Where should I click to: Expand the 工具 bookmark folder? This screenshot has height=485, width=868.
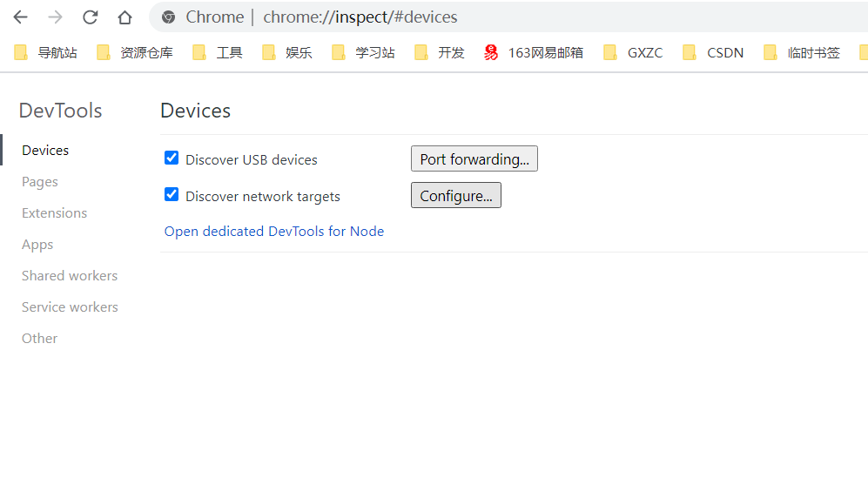(x=218, y=53)
